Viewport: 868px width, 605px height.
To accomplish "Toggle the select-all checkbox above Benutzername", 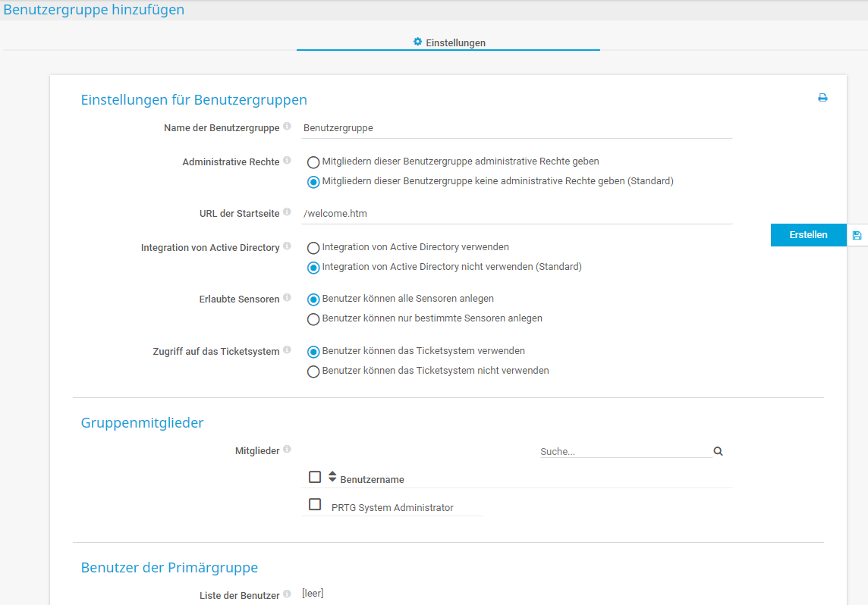I will click(x=315, y=476).
